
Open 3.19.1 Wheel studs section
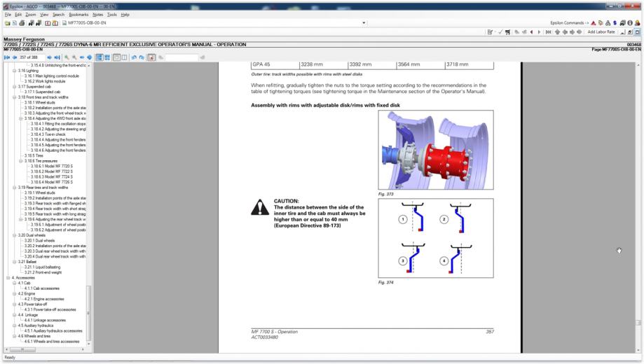40,193
